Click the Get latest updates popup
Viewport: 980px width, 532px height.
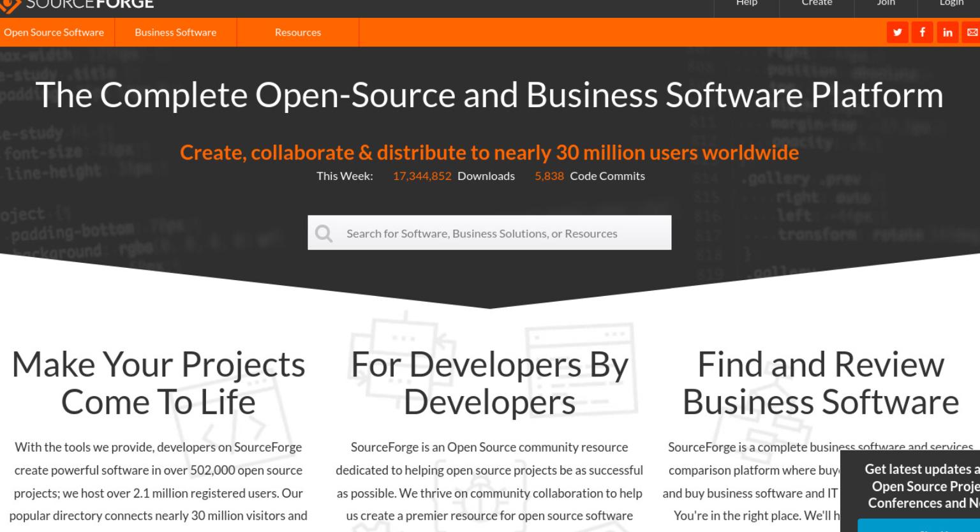pos(910,491)
